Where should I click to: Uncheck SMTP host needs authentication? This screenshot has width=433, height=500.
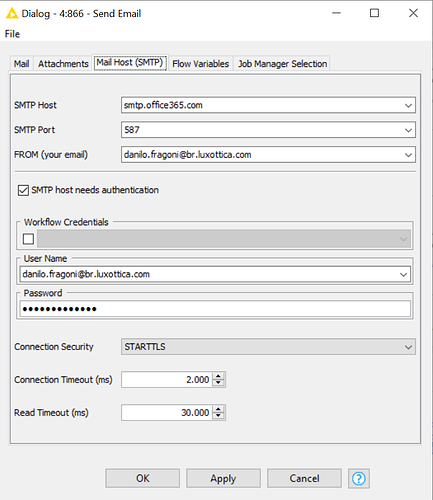[x=23, y=190]
